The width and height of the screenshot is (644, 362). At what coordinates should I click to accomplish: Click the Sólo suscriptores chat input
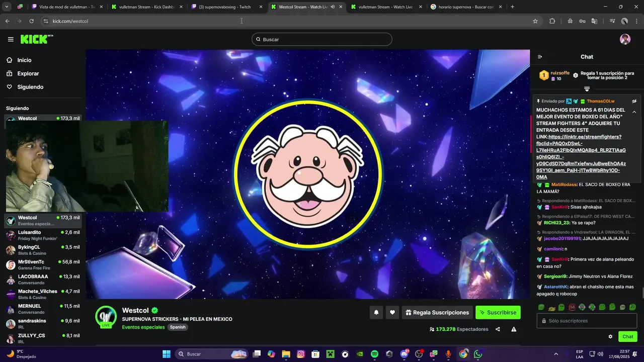point(587,321)
